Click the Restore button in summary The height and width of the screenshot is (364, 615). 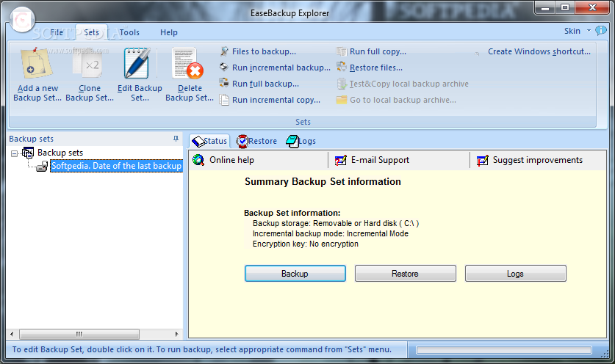pos(405,274)
